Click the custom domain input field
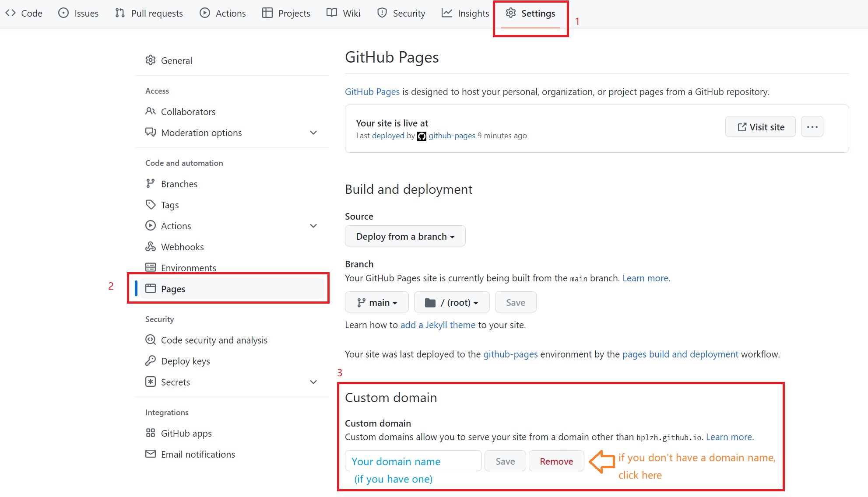 coord(413,461)
